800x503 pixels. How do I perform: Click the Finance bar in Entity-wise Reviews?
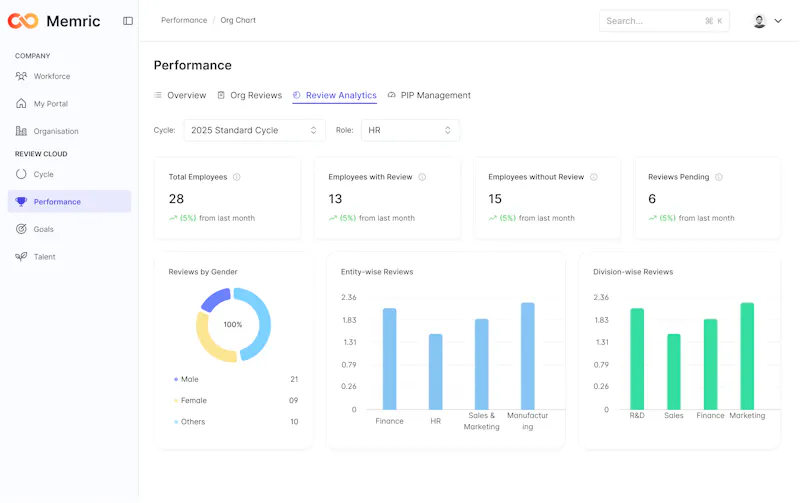(389, 359)
